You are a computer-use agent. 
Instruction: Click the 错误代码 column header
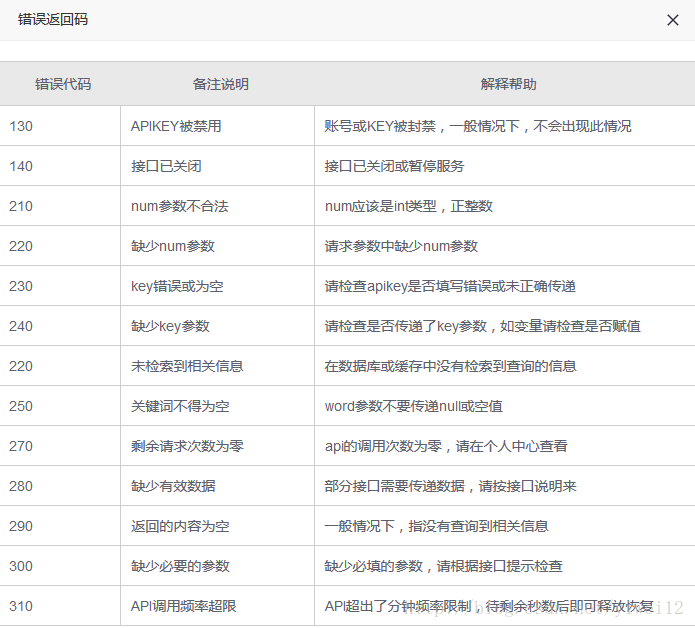[x=63, y=84]
